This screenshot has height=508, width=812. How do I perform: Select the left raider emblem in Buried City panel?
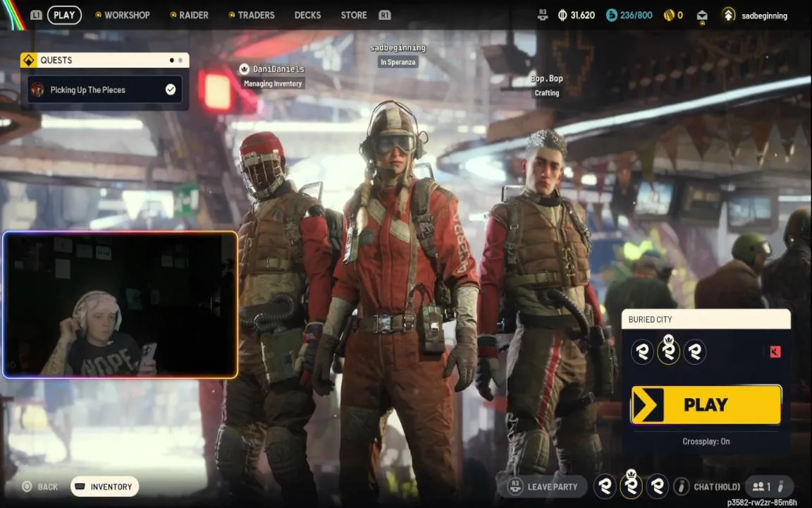tap(642, 353)
